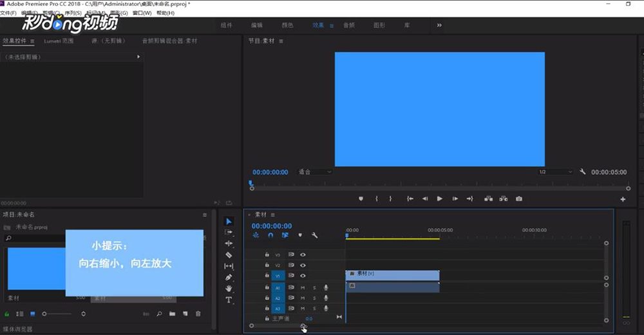644x335 pixels.
Task: Open Project panel menu
Action: tap(205, 215)
